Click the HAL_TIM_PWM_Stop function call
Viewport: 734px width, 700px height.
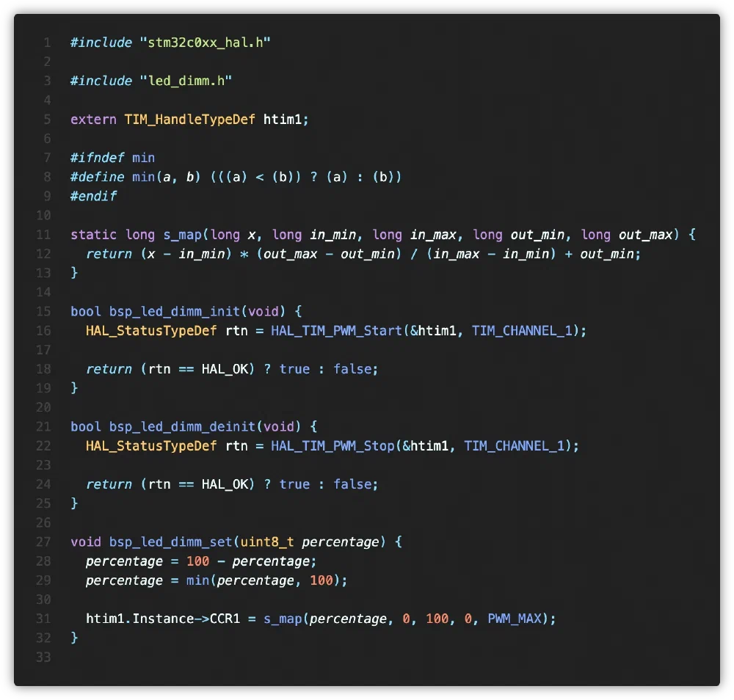point(333,445)
